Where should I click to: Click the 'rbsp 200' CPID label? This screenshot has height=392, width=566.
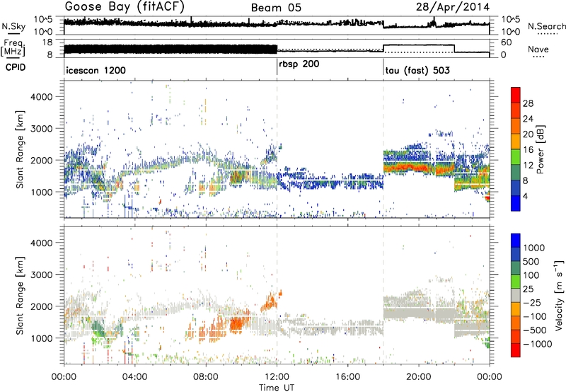pos(299,64)
